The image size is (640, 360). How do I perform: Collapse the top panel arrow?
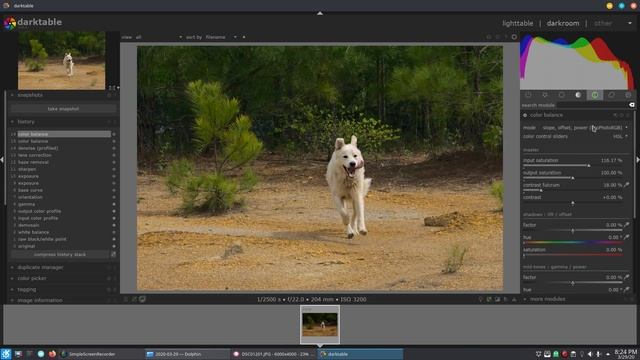pyautogui.click(x=320, y=13)
